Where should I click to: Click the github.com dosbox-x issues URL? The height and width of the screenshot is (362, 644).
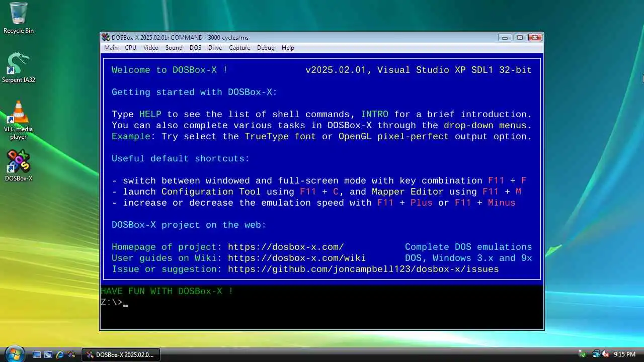coord(363,269)
